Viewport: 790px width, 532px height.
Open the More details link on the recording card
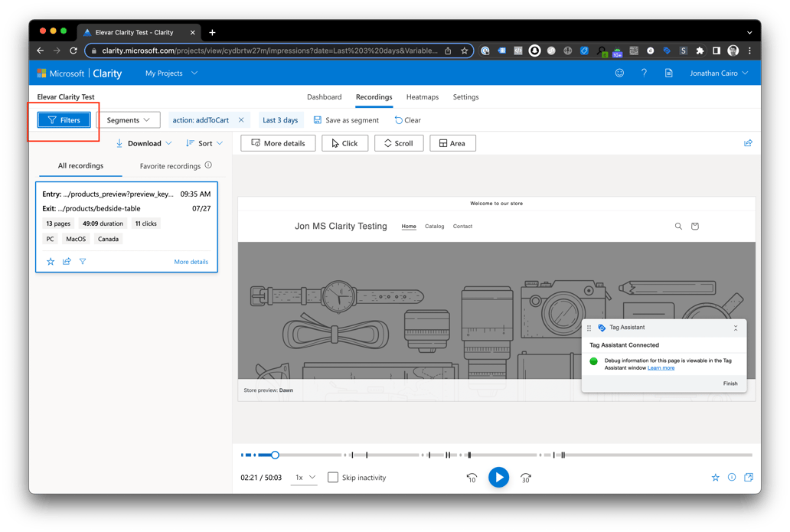(191, 262)
